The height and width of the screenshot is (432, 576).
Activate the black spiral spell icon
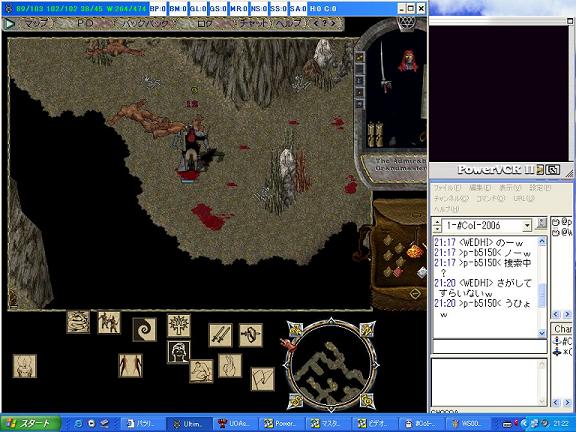pos(144,330)
